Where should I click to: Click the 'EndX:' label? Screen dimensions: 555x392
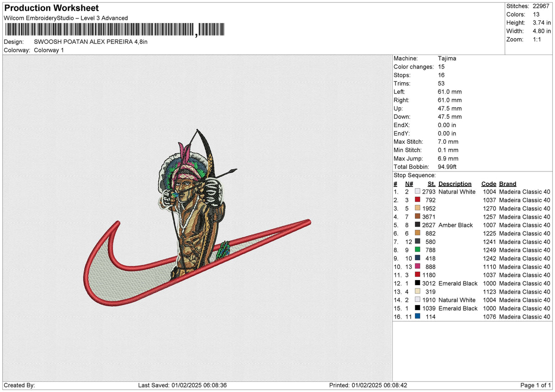(401, 125)
